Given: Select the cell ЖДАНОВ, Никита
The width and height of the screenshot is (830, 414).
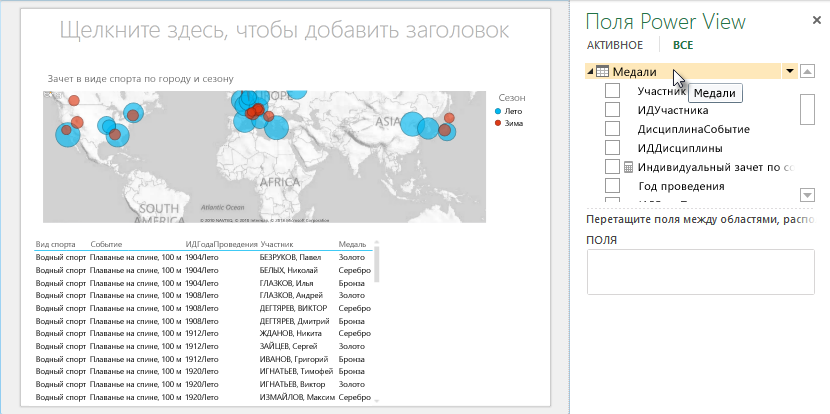Looking at the screenshot, I should (x=291, y=334).
